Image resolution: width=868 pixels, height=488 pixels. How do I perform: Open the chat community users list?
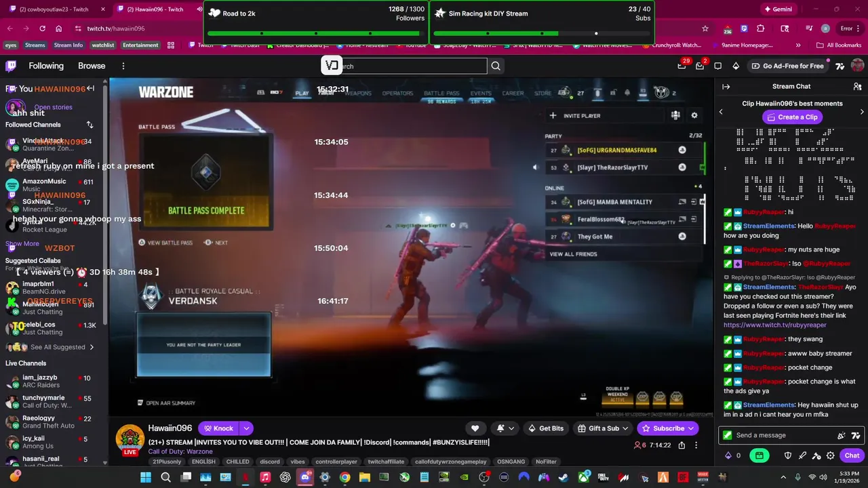(857, 87)
